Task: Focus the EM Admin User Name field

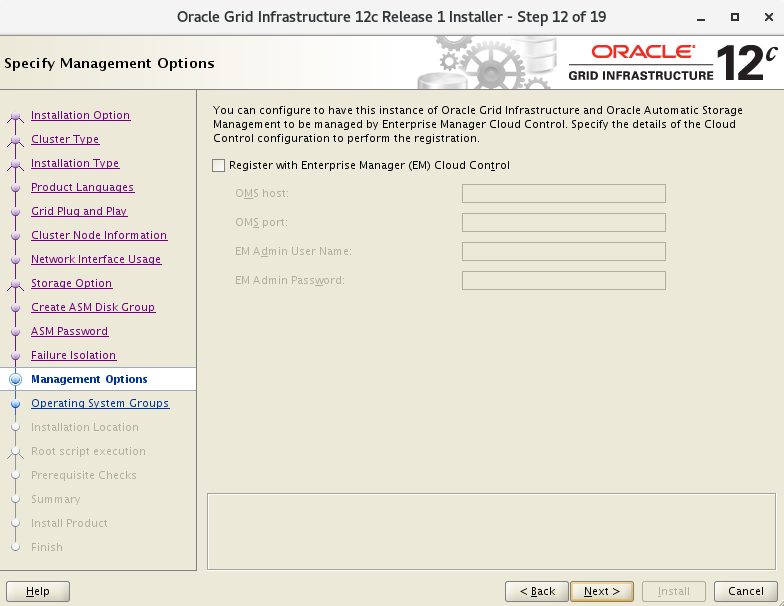Action: [564, 252]
